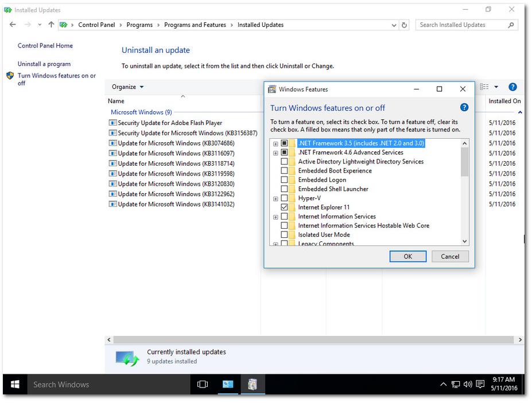Click Turn Windows features on or off link

[57, 79]
